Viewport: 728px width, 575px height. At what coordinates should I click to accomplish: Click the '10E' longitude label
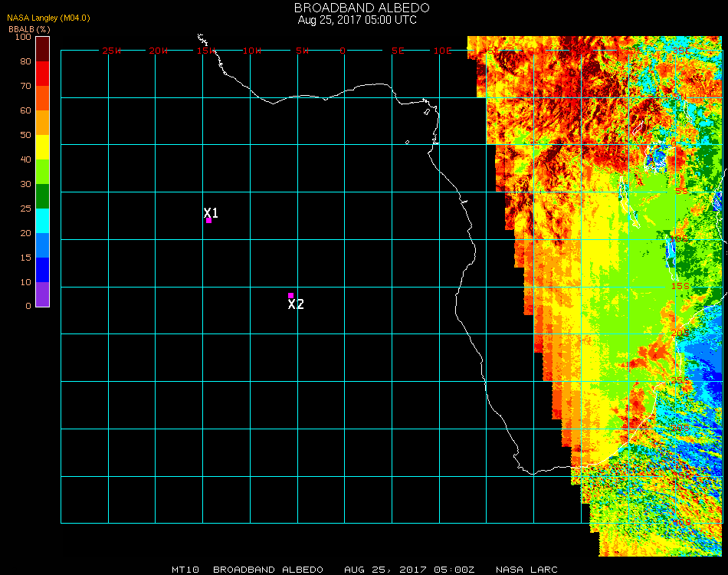(443, 51)
